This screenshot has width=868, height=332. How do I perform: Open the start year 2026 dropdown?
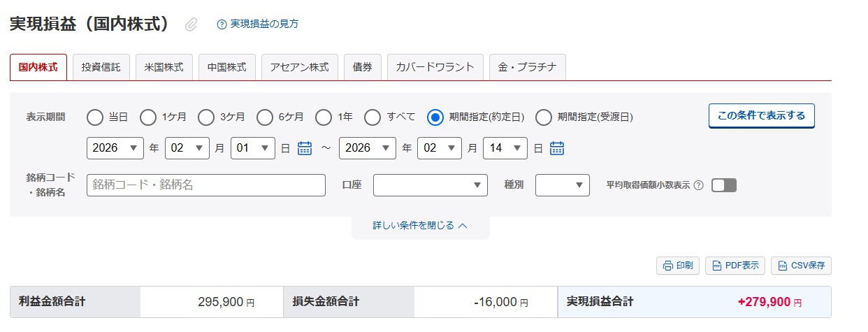(115, 148)
